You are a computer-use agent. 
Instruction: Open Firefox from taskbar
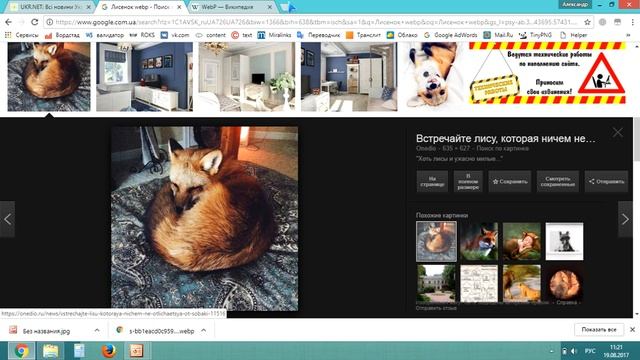tap(108, 351)
